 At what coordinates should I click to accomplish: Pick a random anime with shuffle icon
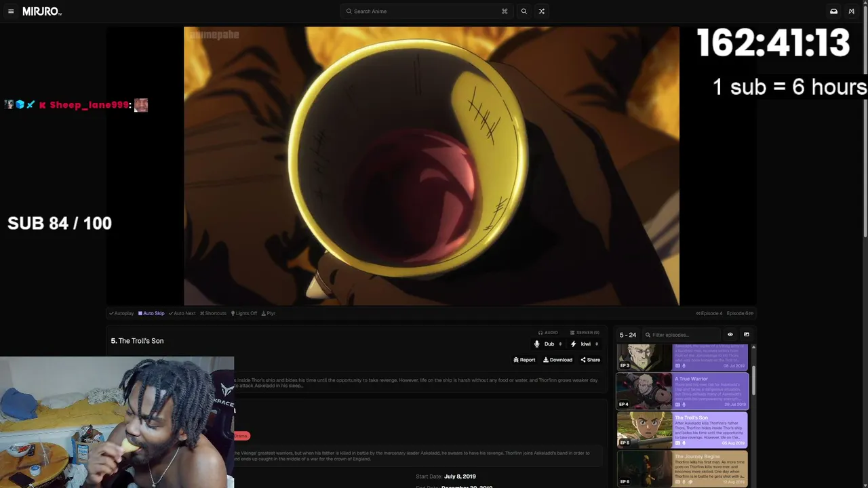541,12
